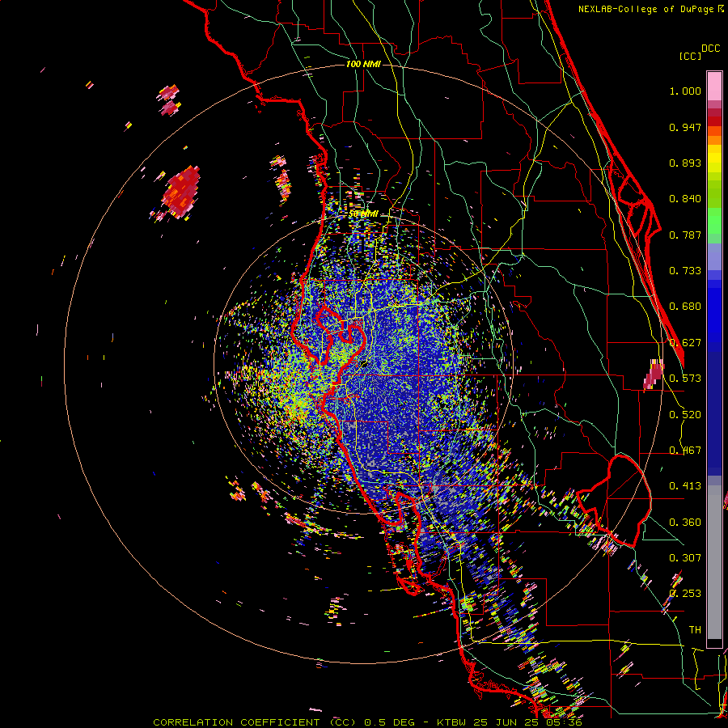This screenshot has height=728, width=728.
Task: Click the NEXLAB-College of DuPage label
Action: click(x=645, y=9)
